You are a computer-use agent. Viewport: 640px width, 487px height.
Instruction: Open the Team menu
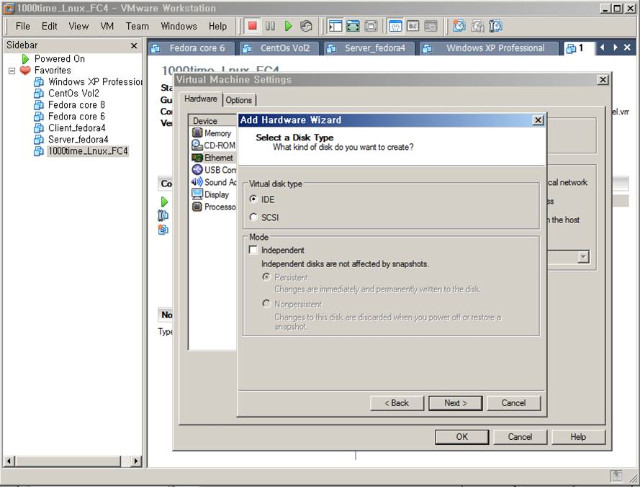137,26
